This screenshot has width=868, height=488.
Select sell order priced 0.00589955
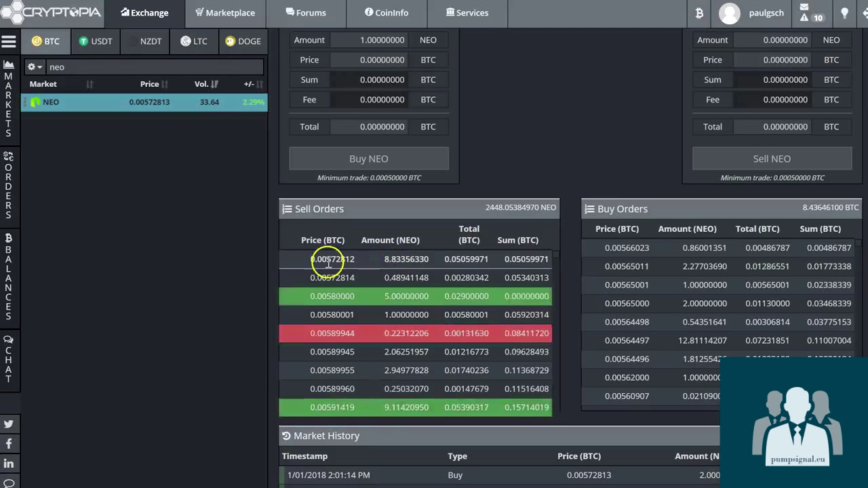coord(415,370)
